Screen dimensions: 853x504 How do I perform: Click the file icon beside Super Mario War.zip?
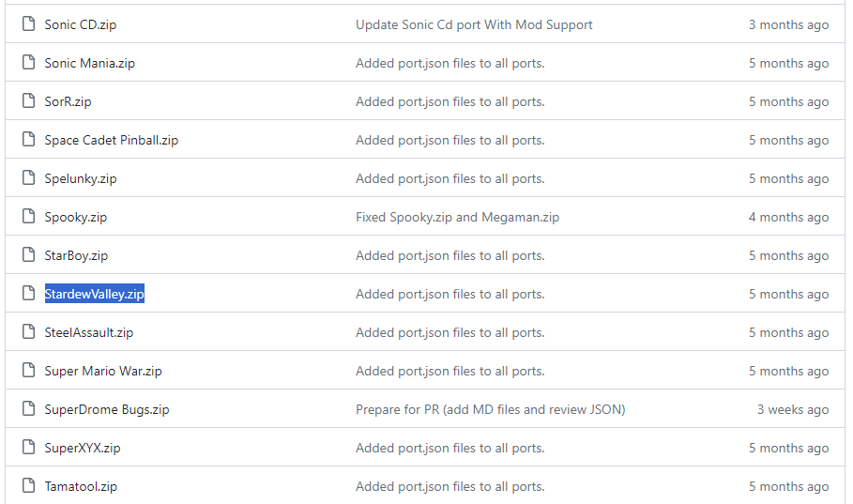[28, 371]
